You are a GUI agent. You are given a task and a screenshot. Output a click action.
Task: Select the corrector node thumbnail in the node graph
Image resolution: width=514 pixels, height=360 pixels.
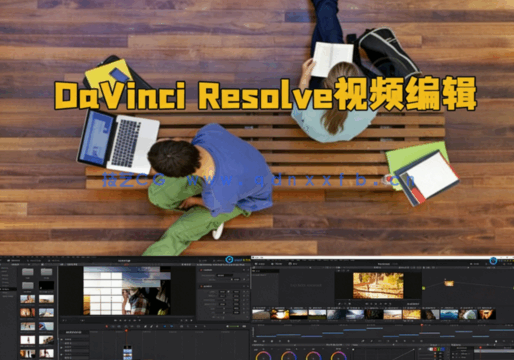[x=449, y=283]
